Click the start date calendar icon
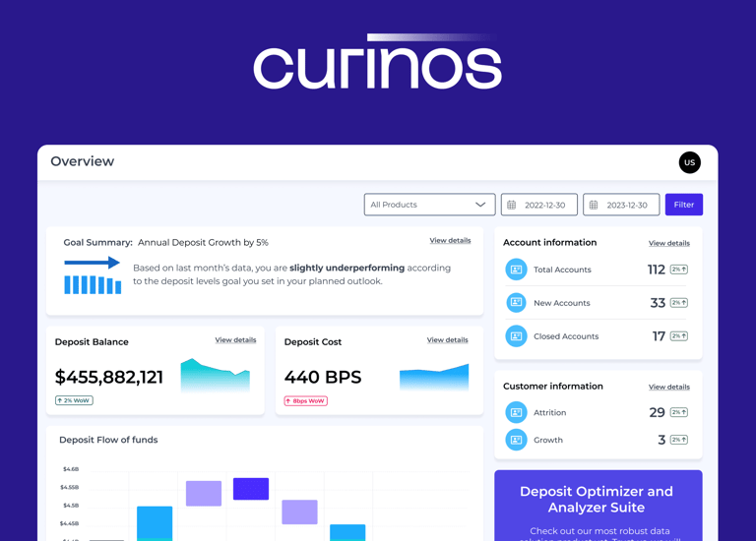The height and width of the screenshot is (541, 756). 512,205
